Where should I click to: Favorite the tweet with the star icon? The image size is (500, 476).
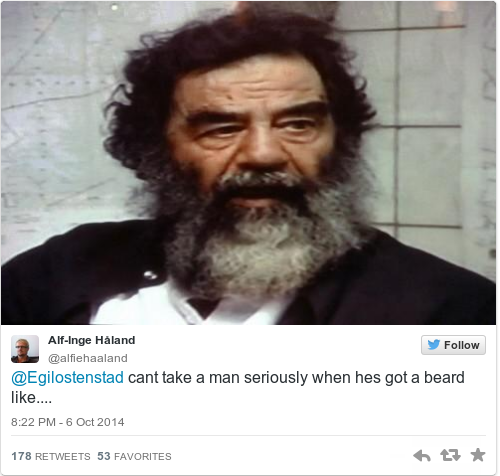[x=478, y=455]
